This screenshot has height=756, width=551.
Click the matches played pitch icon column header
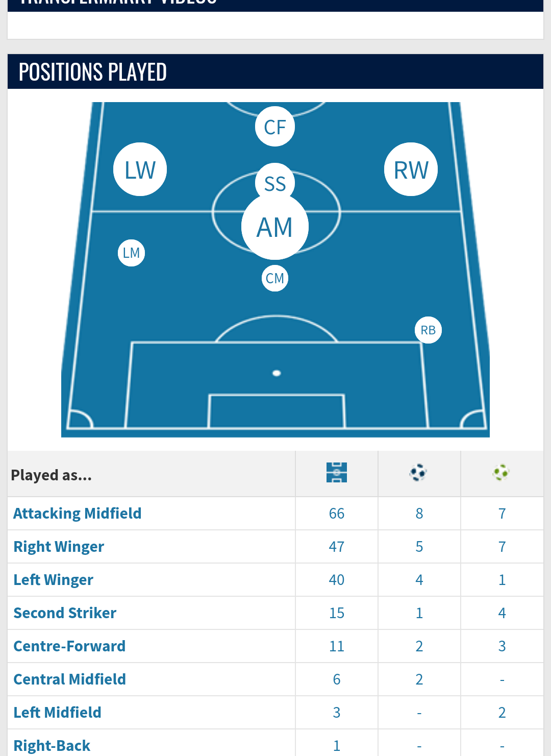[337, 473]
